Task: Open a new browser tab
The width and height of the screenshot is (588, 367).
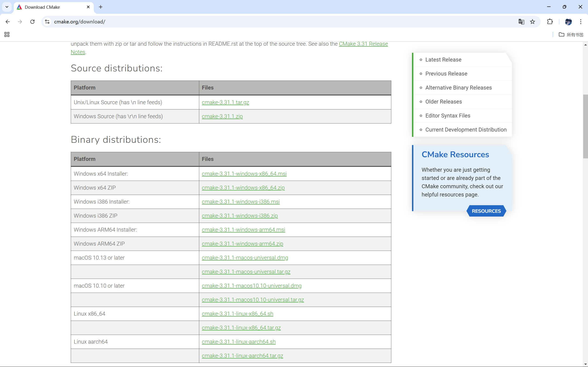Action: [101, 7]
